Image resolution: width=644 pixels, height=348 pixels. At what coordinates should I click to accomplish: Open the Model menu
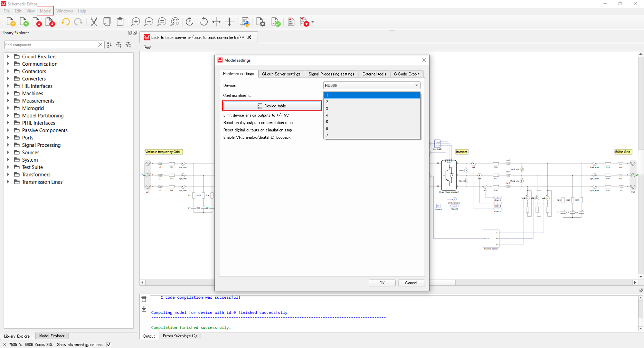click(45, 11)
